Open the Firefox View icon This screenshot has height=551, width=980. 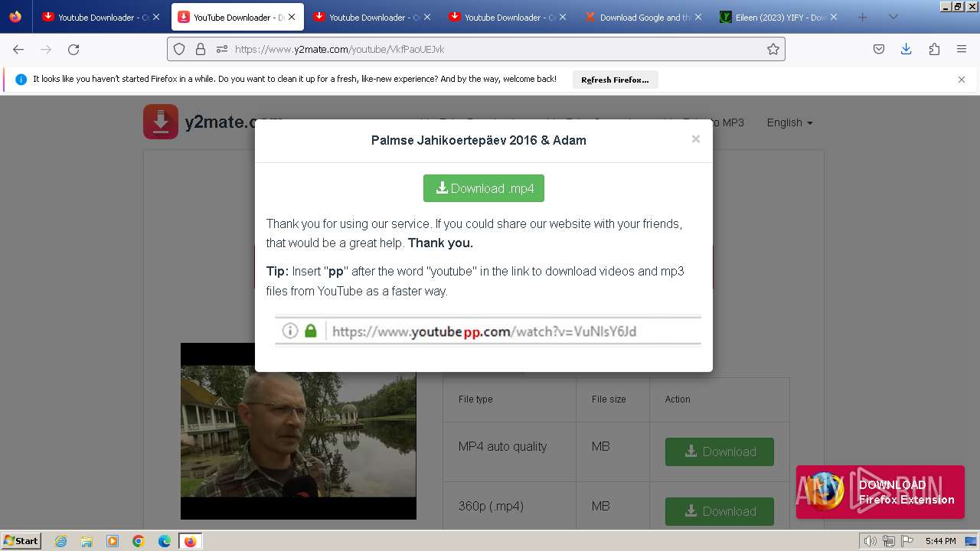point(15,17)
